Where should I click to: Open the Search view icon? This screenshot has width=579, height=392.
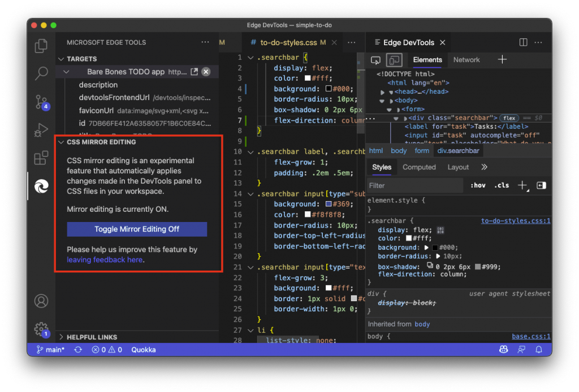[41, 73]
